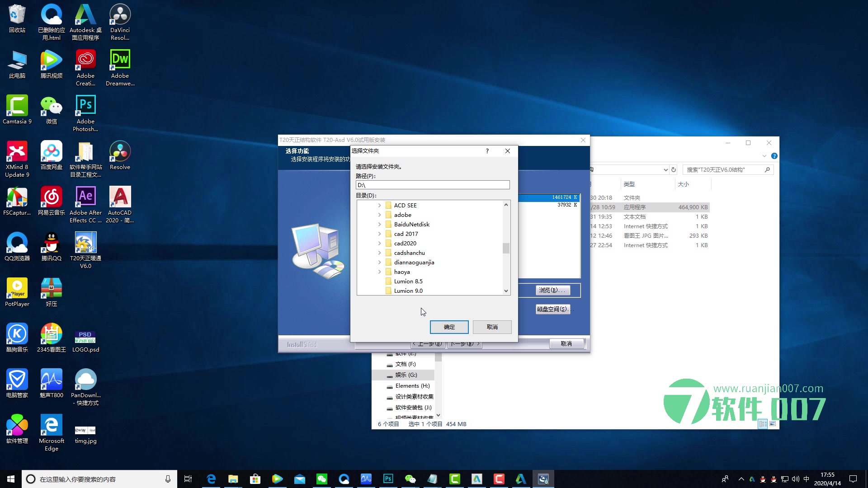Open XMind 8 Update 9 icon

(x=17, y=159)
